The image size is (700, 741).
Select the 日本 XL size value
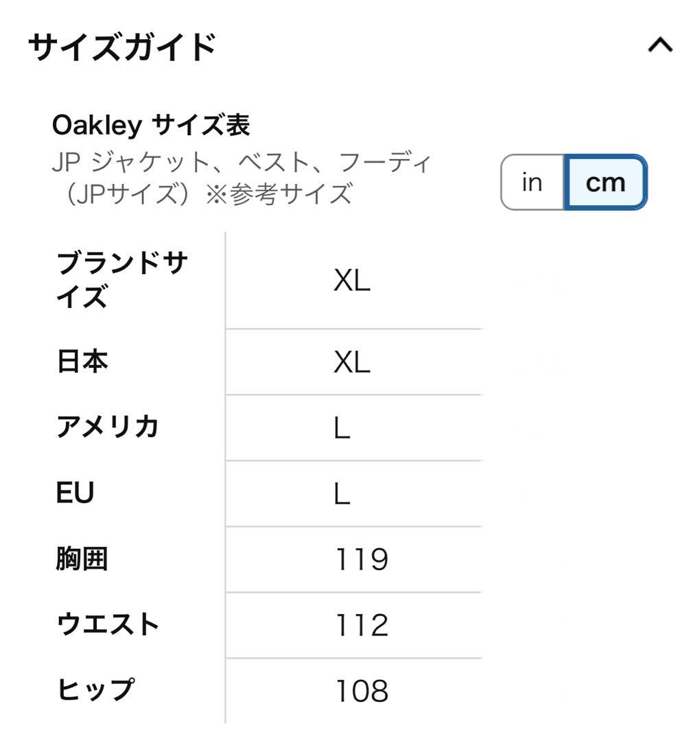click(x=352, y=362)
